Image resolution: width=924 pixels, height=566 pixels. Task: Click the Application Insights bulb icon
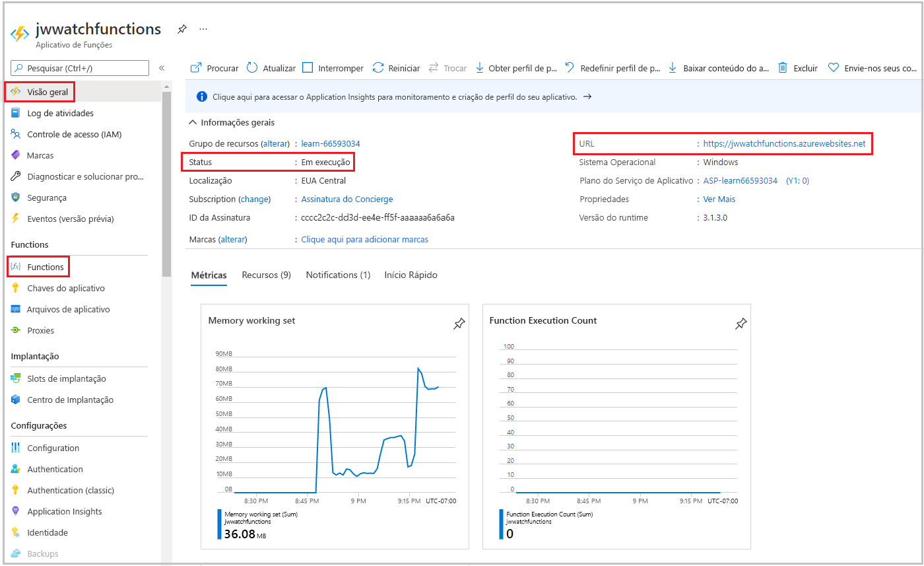(16, 511)
